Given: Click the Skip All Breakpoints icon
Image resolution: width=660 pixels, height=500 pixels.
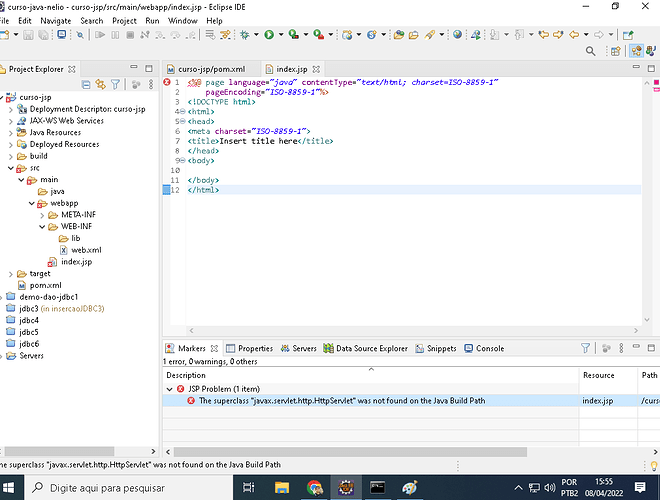Looking at the screenshot, I should [80, 35].
